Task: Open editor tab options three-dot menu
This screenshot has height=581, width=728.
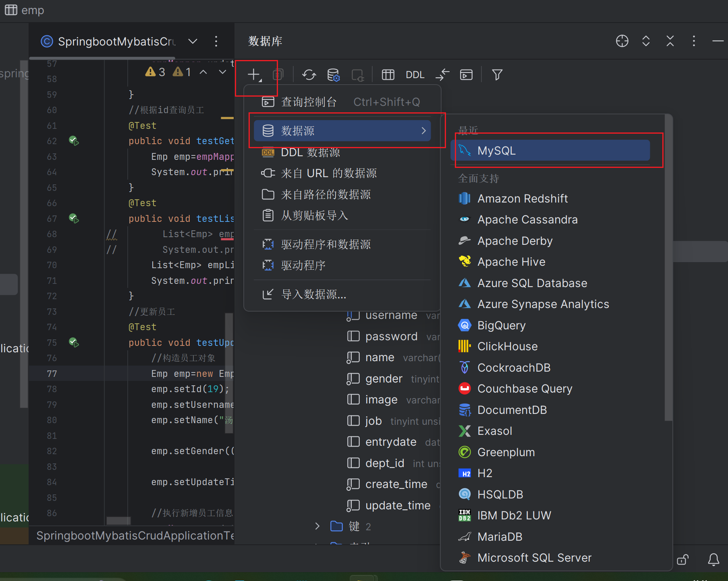Action: (x=216, y=41)
